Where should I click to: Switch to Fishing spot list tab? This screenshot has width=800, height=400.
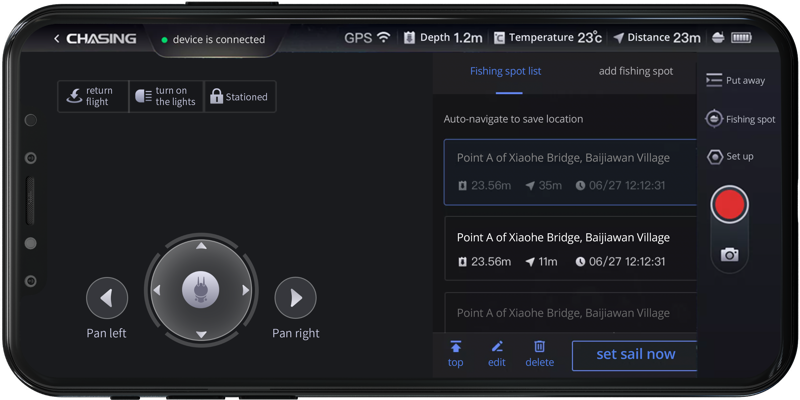coord(506,71)
